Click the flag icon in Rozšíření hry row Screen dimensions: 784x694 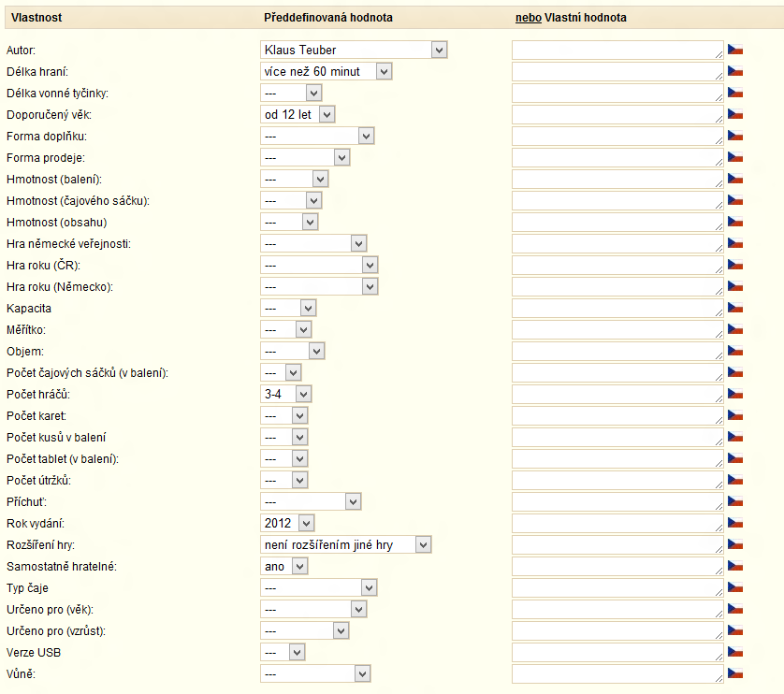(x=735, y=544)
